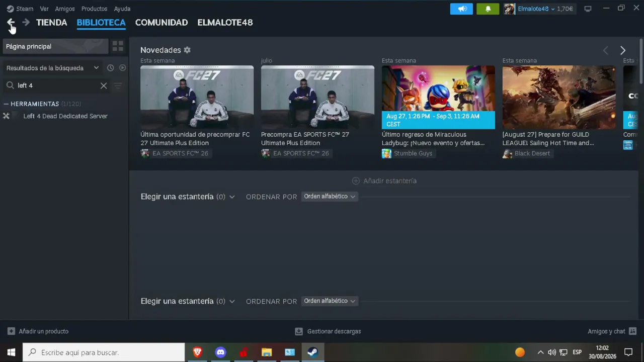The image size is (644, 362).
Task: Click the Stumble Guys game tag
Action: pyautogui.click(x=408, y=153)
